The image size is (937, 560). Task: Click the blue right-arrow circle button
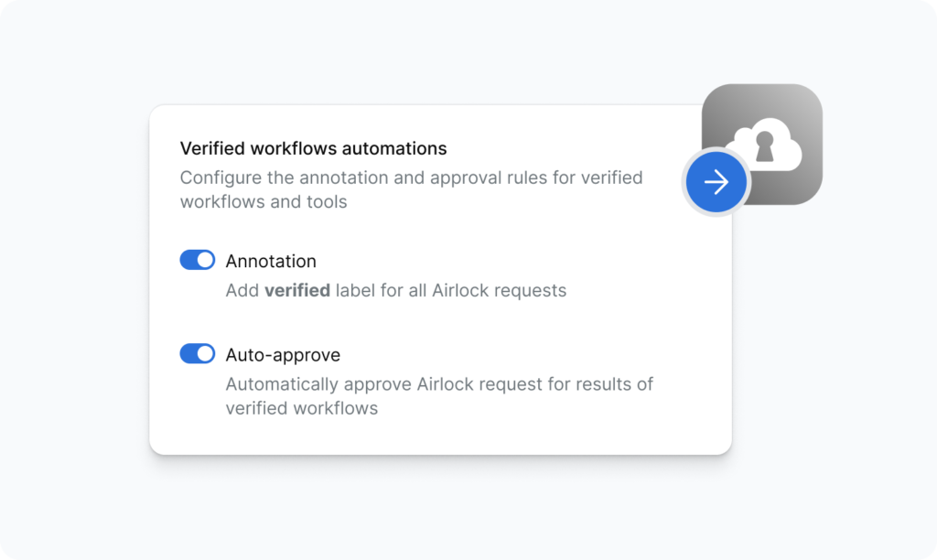716,183
